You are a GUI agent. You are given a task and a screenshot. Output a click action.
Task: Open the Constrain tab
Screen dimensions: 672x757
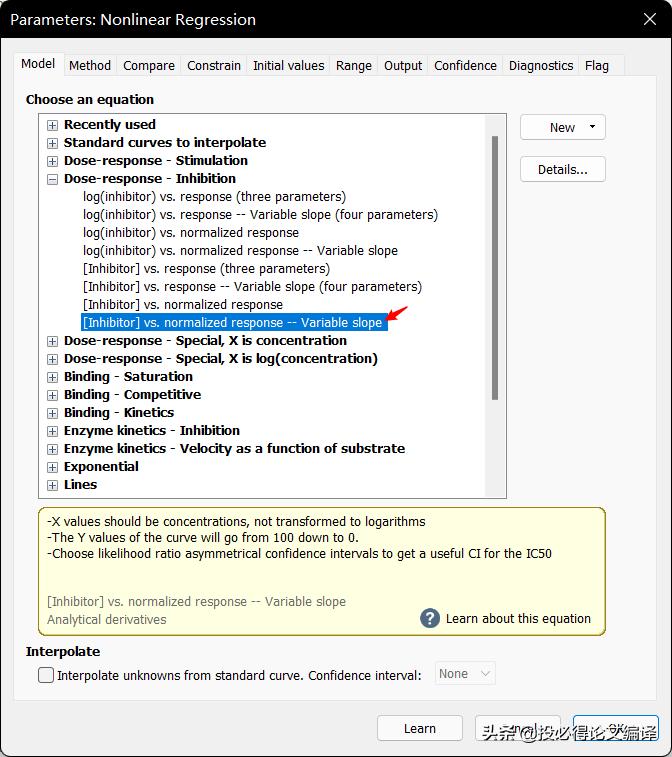coord(214,65)
